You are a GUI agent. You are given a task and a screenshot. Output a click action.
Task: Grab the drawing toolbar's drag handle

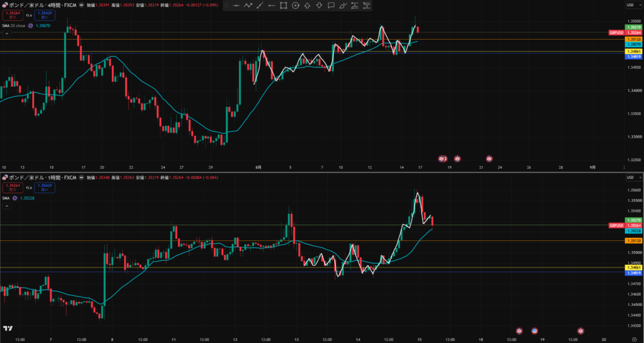(226, 5)
